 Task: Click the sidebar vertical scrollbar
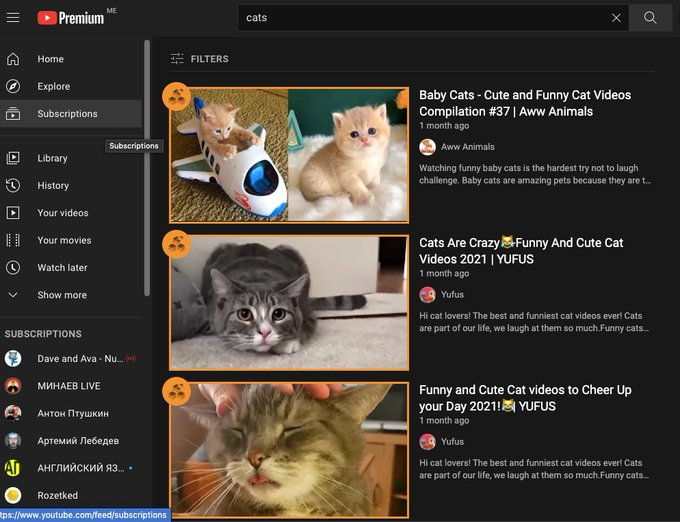148,170
